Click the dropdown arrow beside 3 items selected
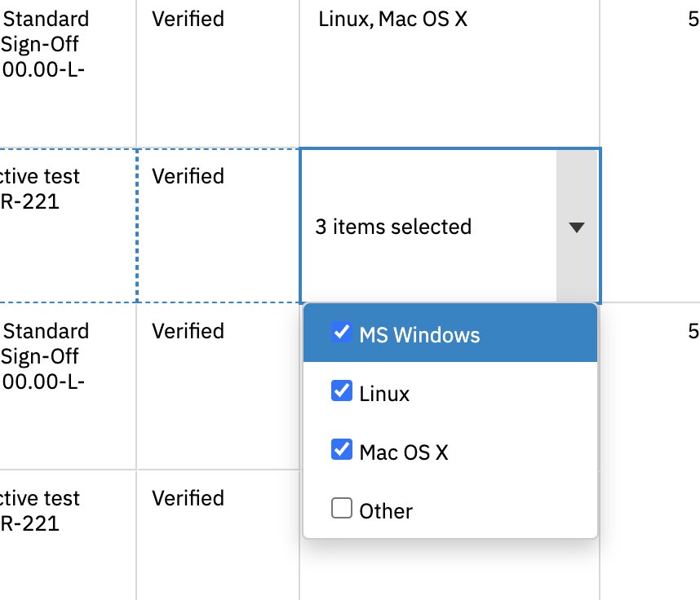This screenshot has width=700, height=600. 577,227
